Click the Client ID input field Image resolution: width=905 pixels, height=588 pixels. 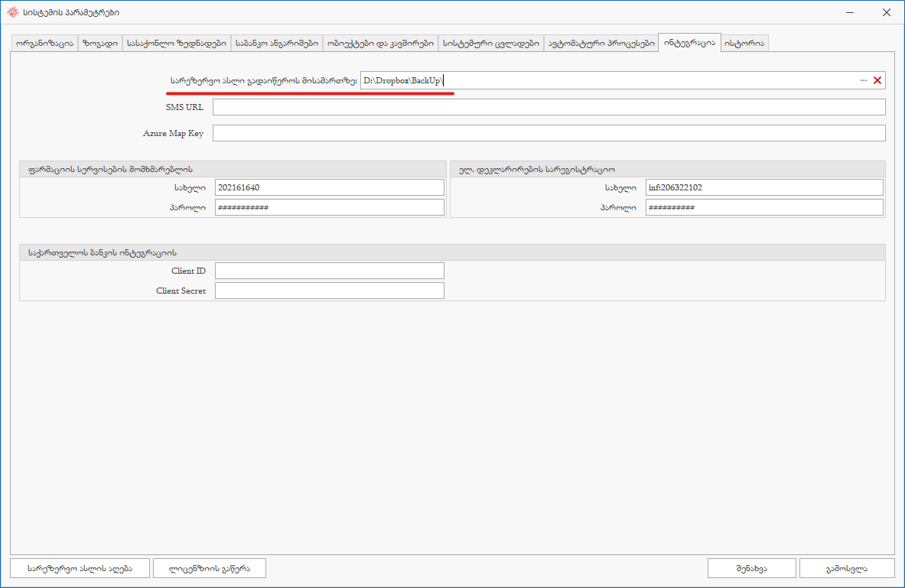tap(330, 271)
